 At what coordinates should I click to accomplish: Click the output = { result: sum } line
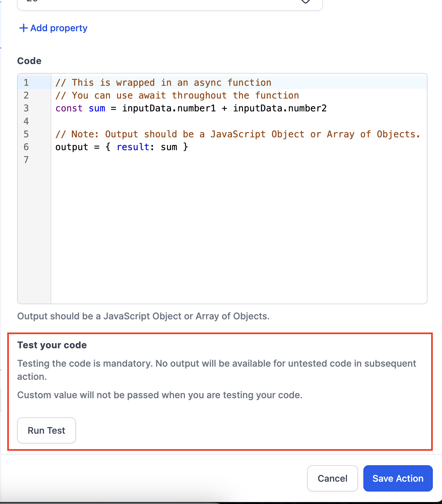(x=122, y=147)
